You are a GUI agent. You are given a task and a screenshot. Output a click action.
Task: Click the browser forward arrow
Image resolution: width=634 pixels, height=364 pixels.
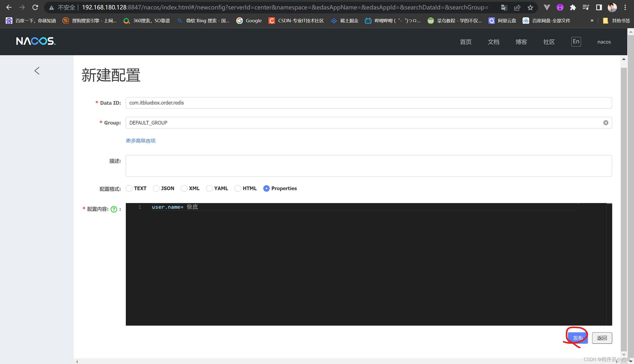[x=22, y=7]
